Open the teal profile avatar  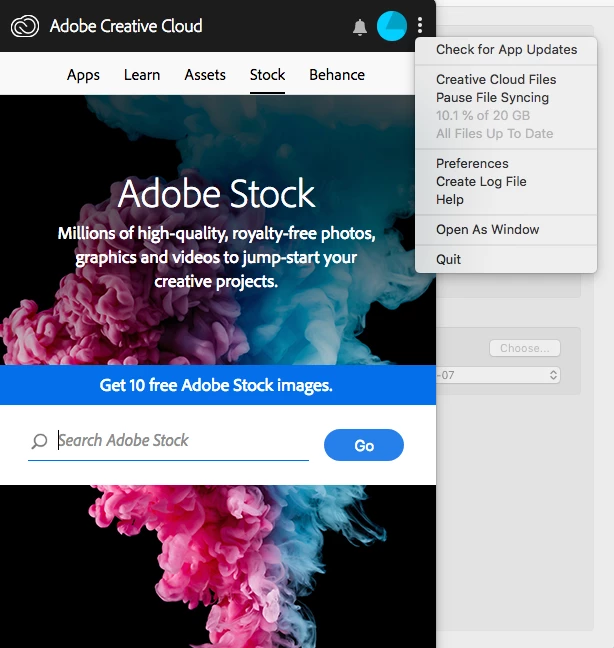392,26
